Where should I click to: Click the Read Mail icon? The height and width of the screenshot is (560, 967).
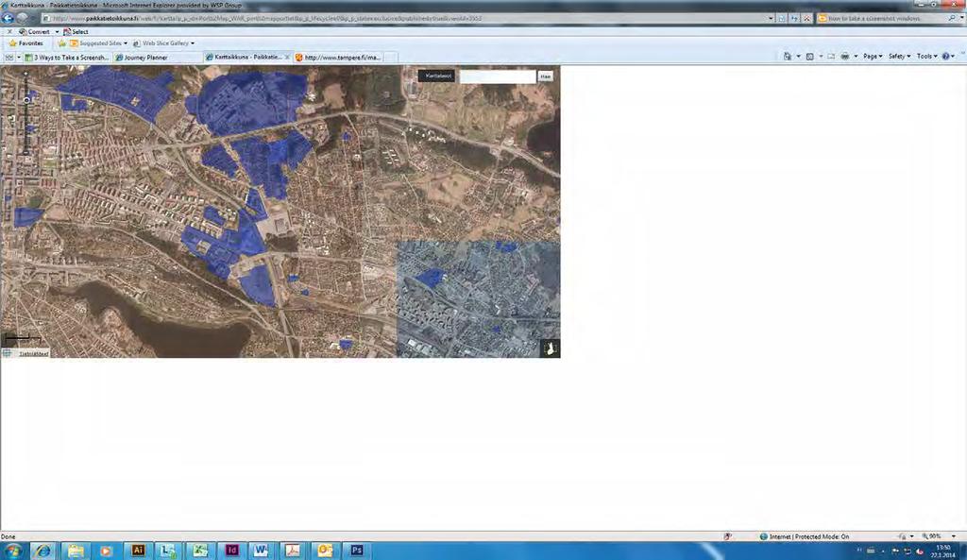point(831,56)
